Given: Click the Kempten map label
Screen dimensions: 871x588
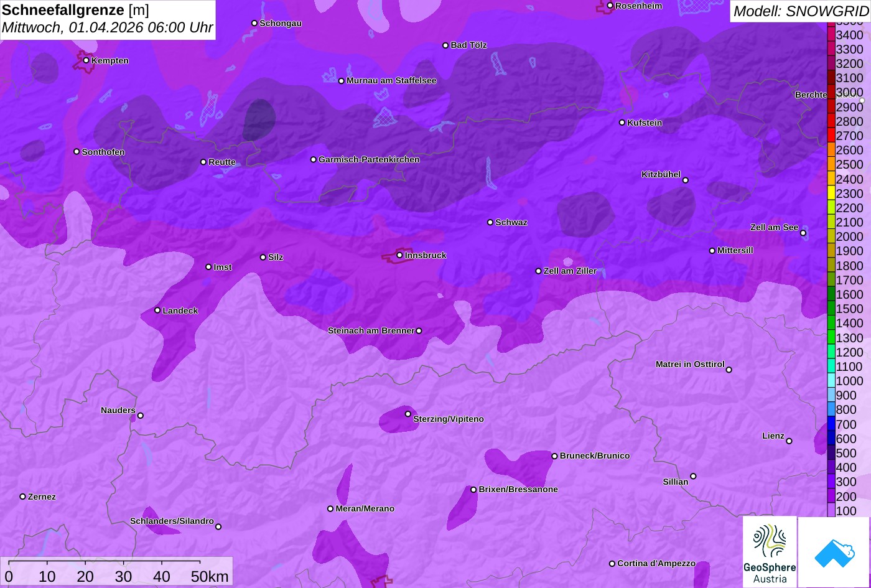Looking at the screenshot, I should tap(110, 60).
